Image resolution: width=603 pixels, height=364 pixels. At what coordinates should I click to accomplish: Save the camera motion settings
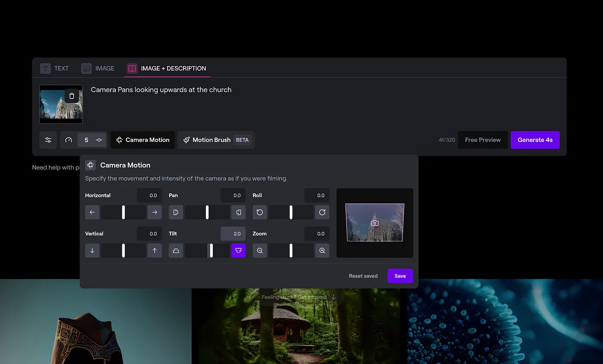[x=400, y=276]
